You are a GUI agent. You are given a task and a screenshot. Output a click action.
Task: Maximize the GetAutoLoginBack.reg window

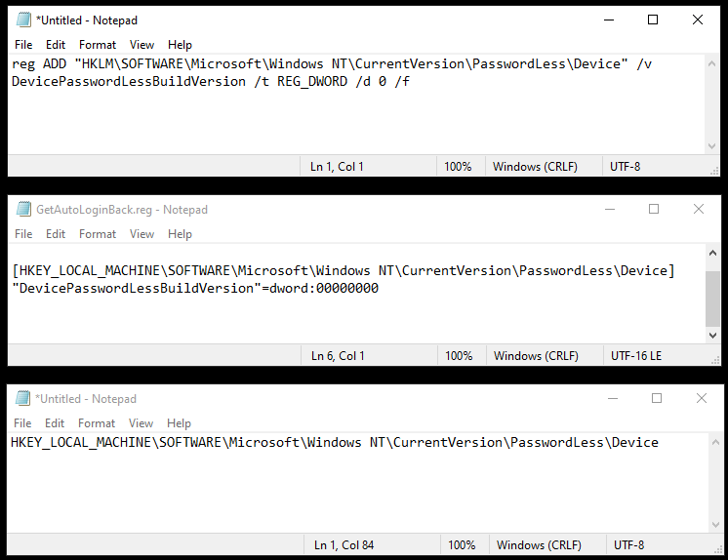click(654, 209)
